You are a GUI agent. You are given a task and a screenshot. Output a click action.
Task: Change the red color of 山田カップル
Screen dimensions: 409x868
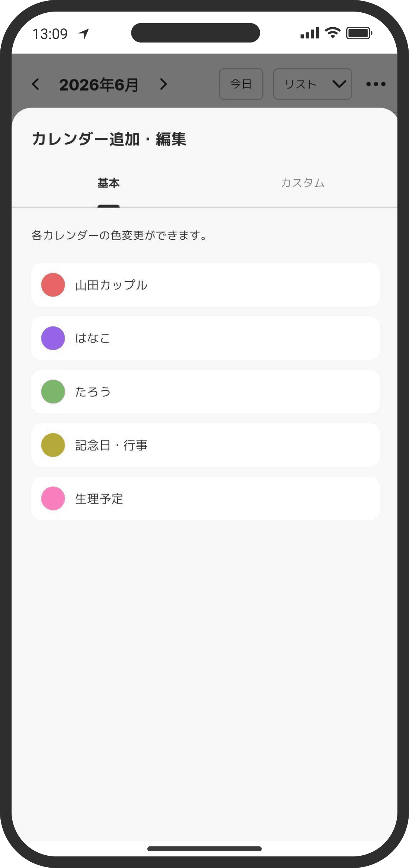point(53,285)
